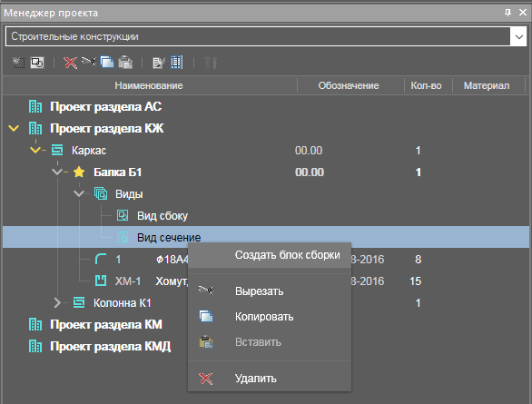Click the scissors cut icon in toolbar
Viewport: 532px width, 404px height.
click(x=89, y=62)
